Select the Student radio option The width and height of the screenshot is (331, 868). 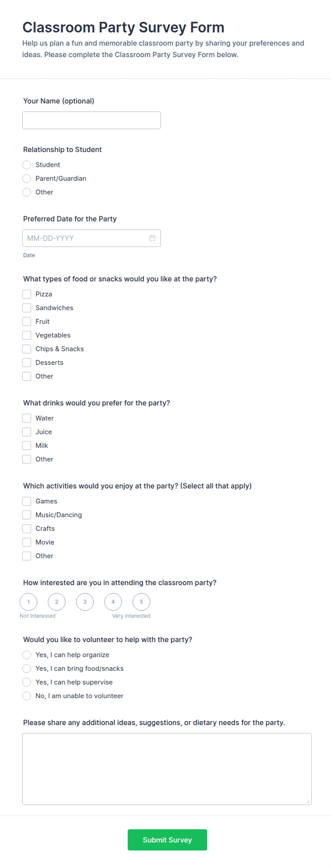[27, 165]
